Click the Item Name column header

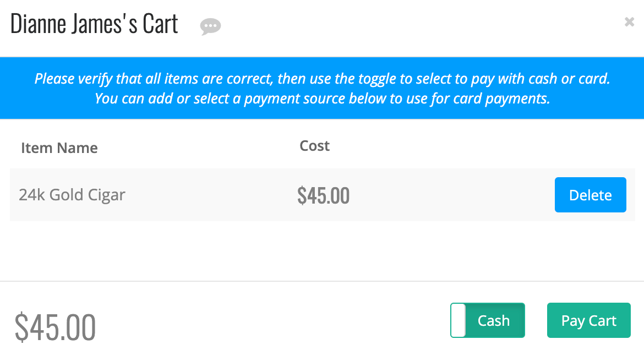[59, 148]
